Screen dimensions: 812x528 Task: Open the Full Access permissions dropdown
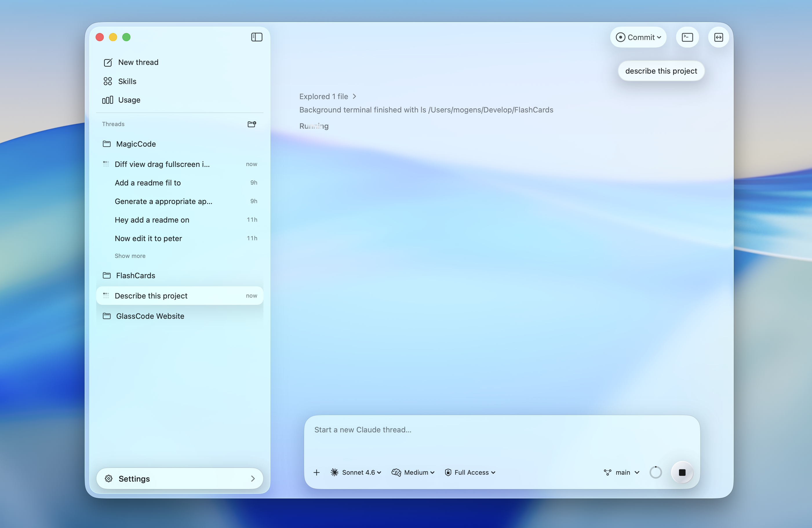tap(470, 472)
